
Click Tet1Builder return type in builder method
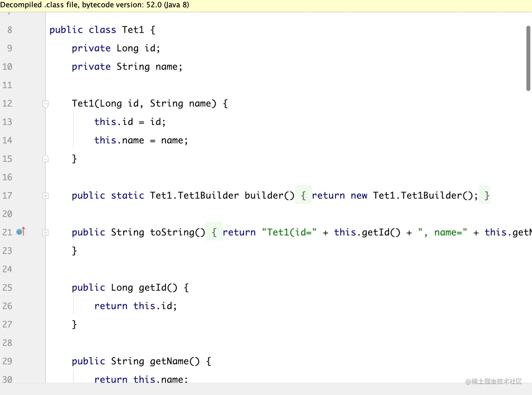point(194,195)
